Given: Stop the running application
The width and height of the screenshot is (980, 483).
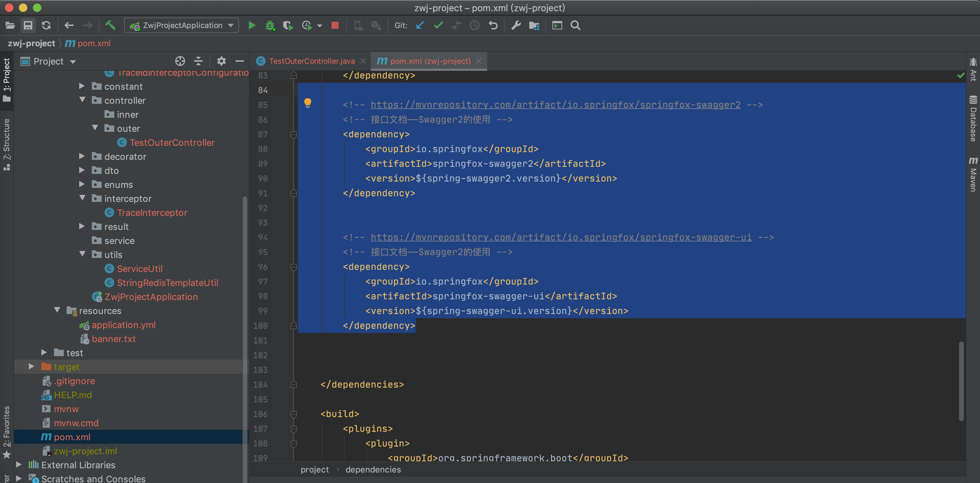Looking at the screenshot, I should [x=335, y=25].
